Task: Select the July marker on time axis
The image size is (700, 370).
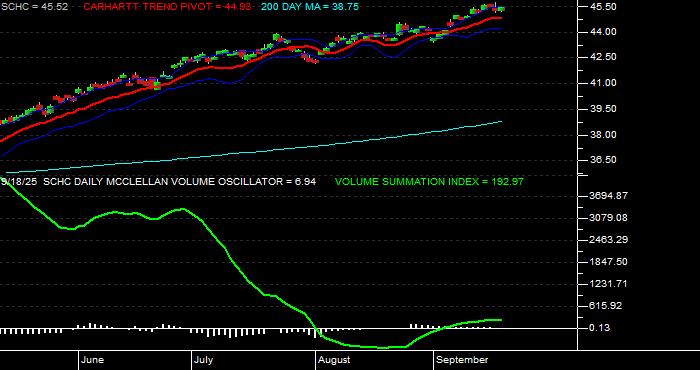Action: point(204,360)
